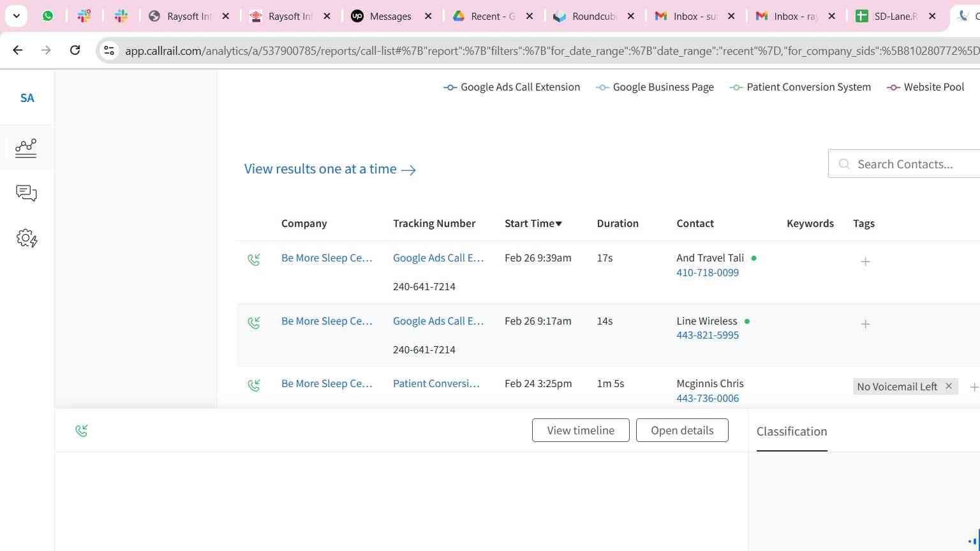Click the Duration column header
This screenshot has width=980, height=551.
pos(618,223)
